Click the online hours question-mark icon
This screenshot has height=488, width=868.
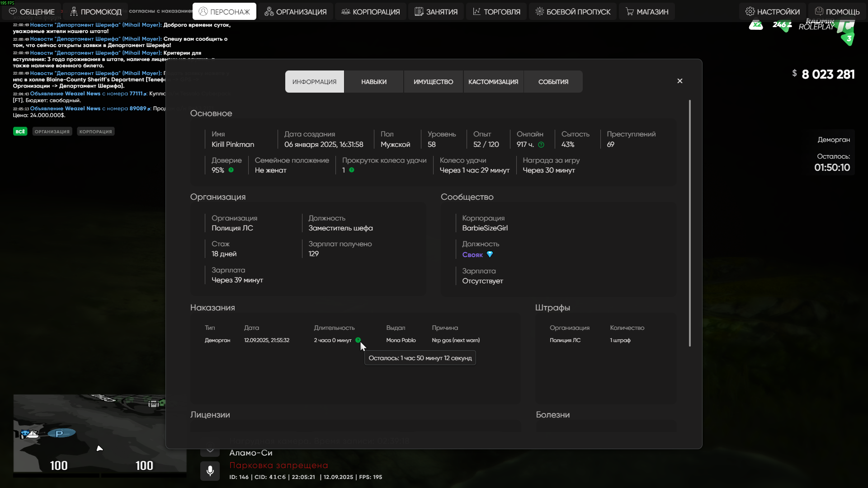coord(541,145)
